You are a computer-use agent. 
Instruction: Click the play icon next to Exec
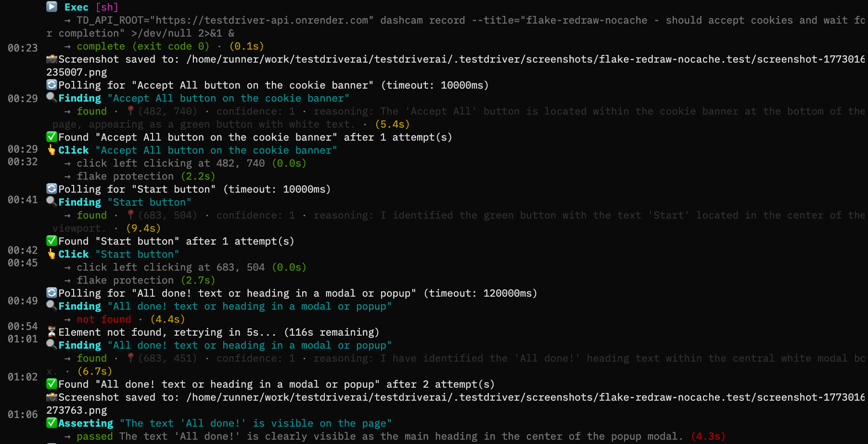[51, 7]
